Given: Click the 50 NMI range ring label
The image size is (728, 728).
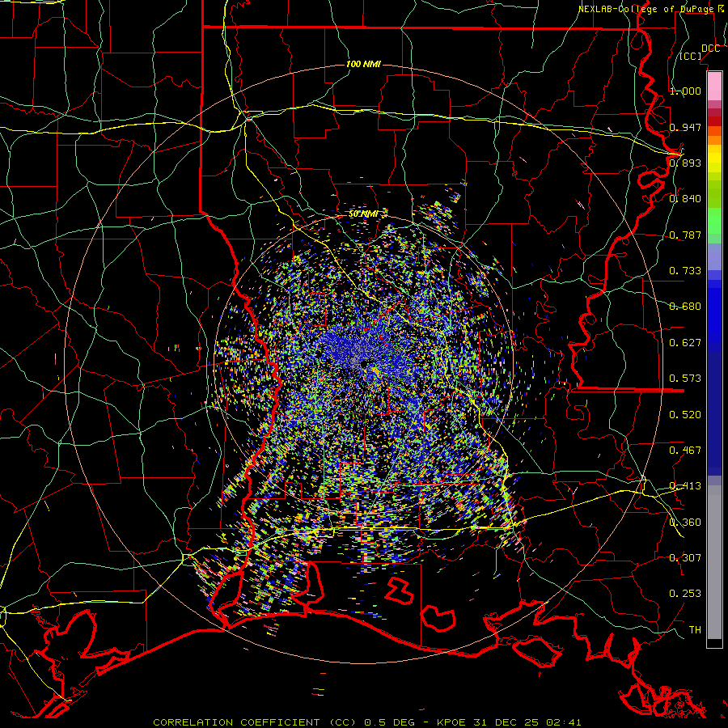Looking at the screenshot, I should coord(362,214).
